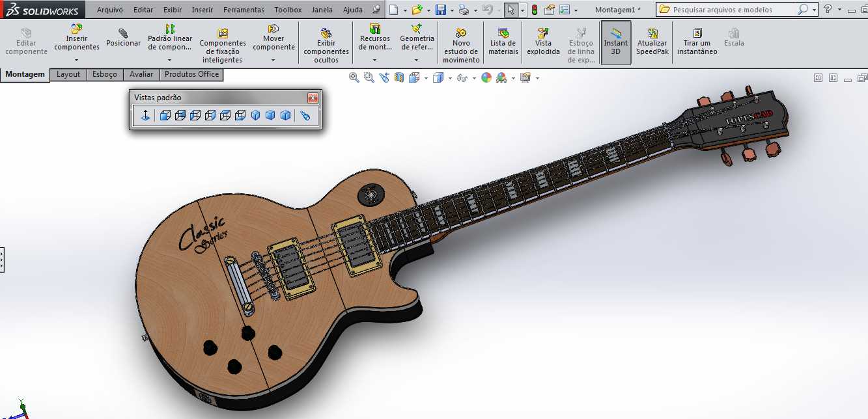Image resolution: width=868 pixels, height=419 pixels.
Task: Open the Ajuda menu
Action: tap(352, 10)
